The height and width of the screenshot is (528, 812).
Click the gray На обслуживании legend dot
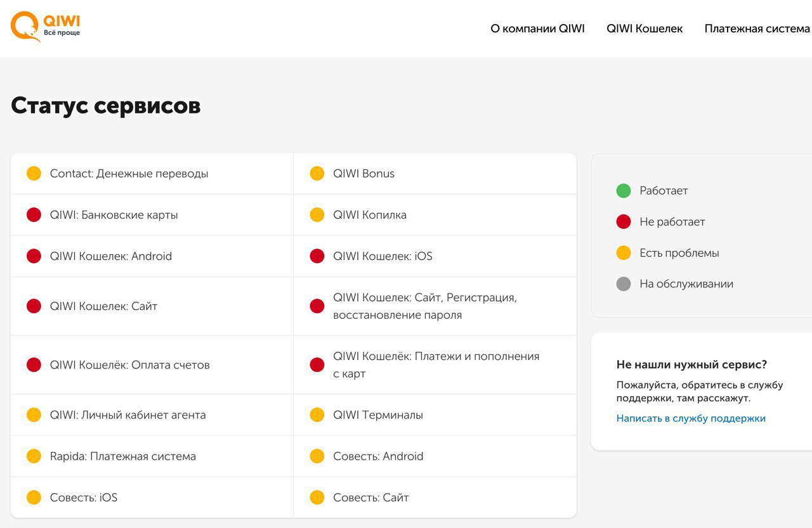click(x=624, y=284)
